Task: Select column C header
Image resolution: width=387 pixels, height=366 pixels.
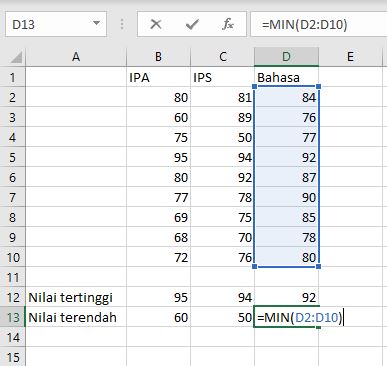Action: (222, 57)
